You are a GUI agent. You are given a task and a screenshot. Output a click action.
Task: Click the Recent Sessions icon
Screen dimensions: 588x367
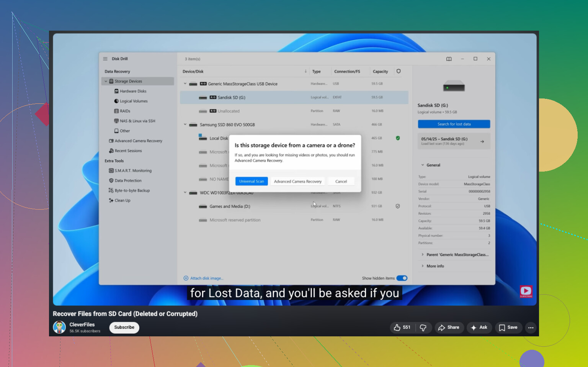(x=111, y=151)
